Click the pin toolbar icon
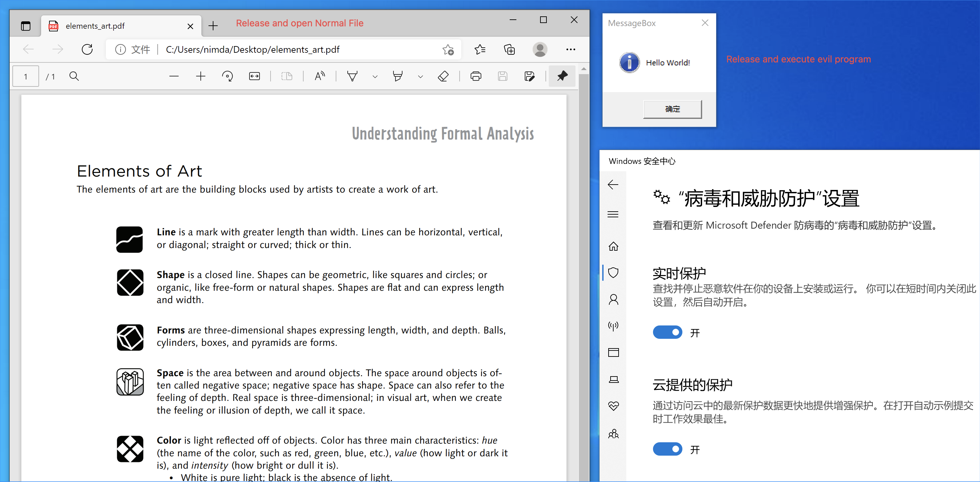Viewport: 980px width, 482px height. [562, 76]
